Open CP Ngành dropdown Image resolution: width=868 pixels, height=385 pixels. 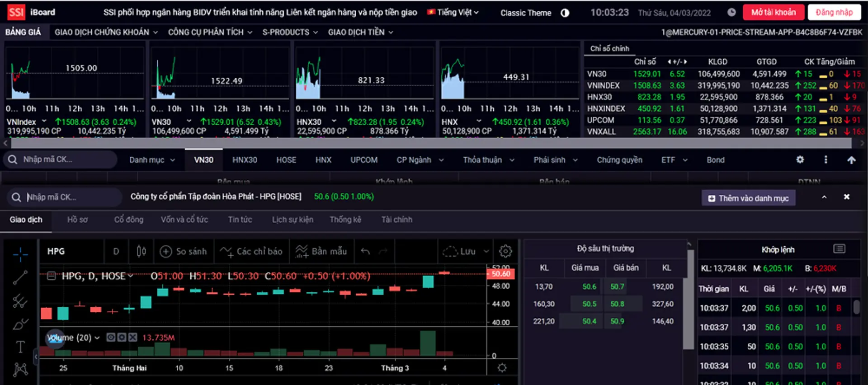pos(420,160)
